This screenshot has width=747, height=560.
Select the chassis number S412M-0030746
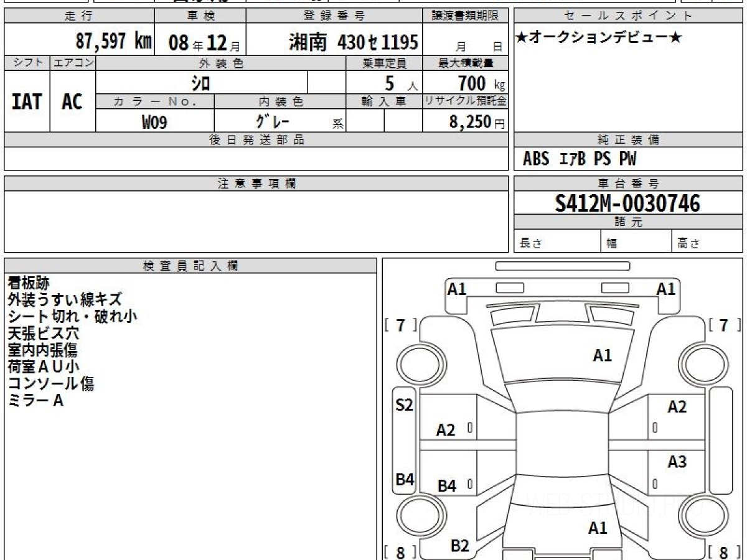click(x=627, y=203)
